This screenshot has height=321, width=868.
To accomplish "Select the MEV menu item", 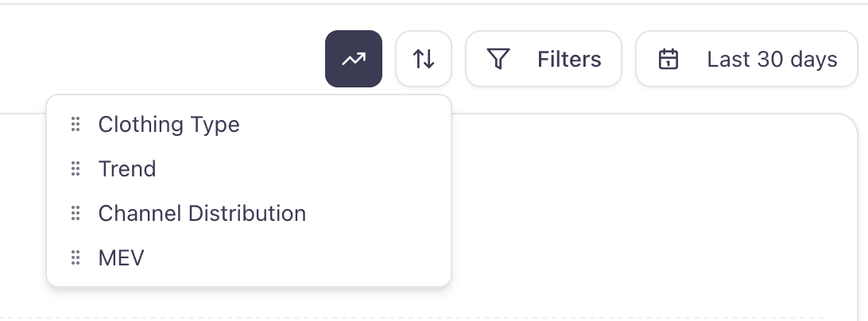I will pos(121,257).
